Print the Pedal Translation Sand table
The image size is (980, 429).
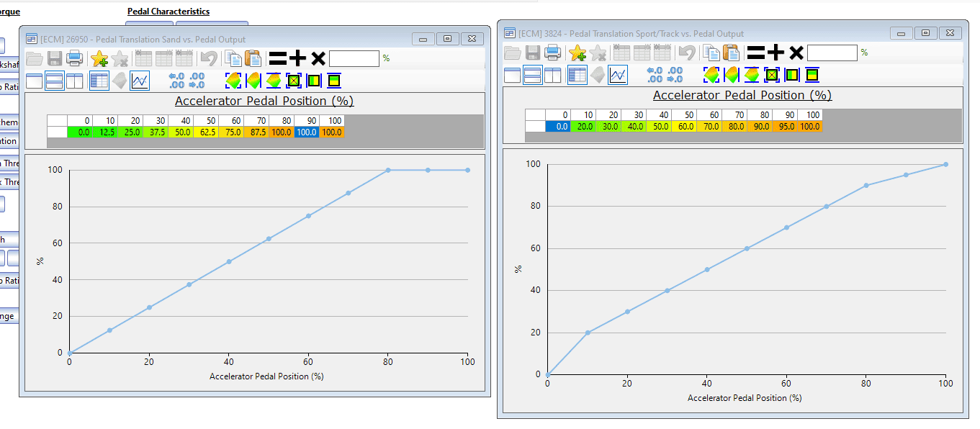point(75,59)
